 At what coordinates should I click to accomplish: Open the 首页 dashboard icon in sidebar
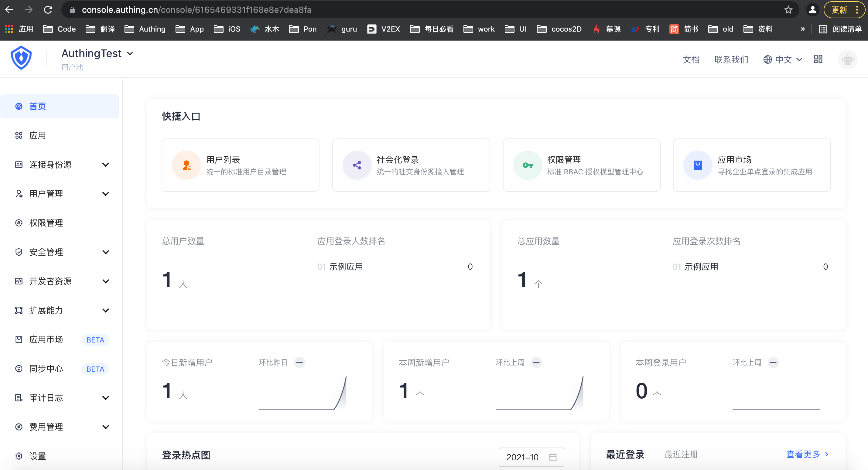19,107
